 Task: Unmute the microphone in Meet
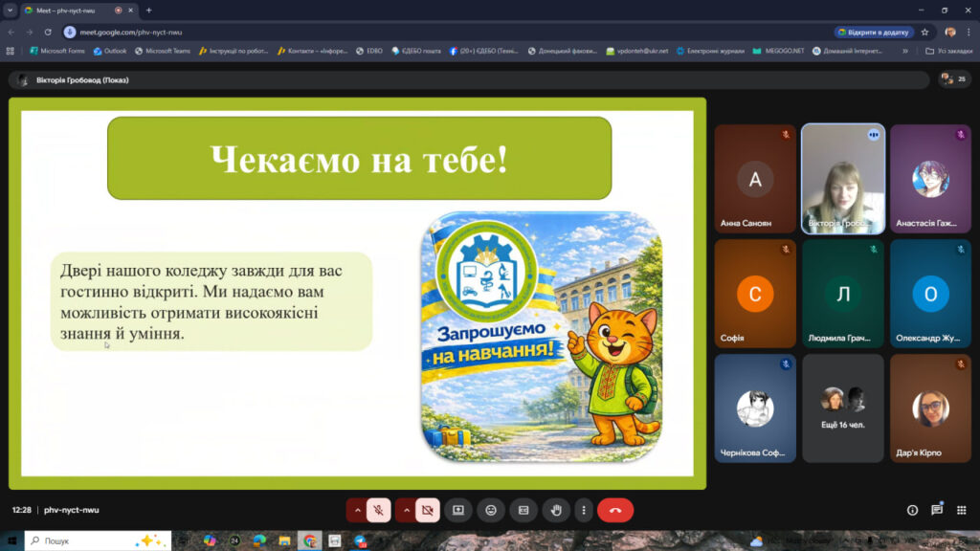click(x=379, y=510)
